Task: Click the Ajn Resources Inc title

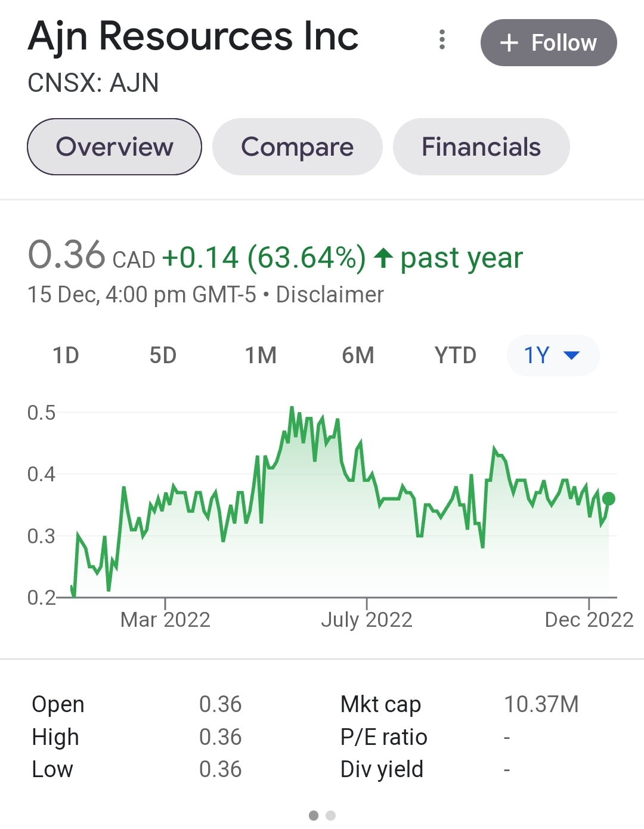Action: click(x=193, y=37)
